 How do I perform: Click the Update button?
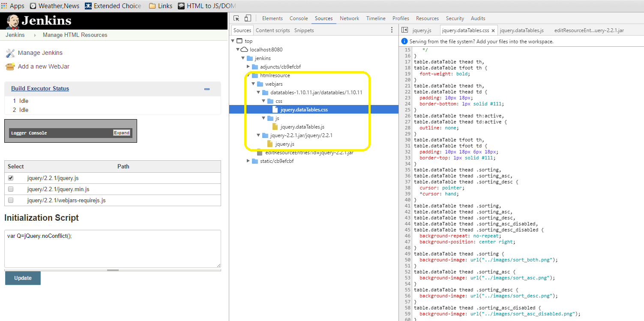tap(23, 278)
